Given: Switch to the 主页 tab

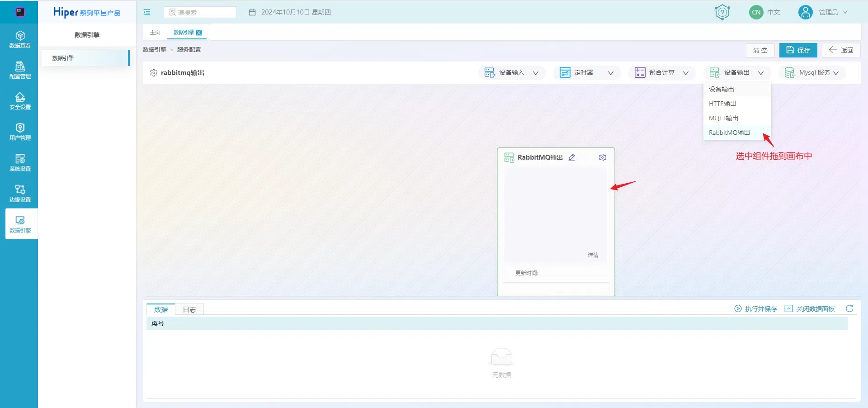Looking at the screenshot, I should 155,33.
